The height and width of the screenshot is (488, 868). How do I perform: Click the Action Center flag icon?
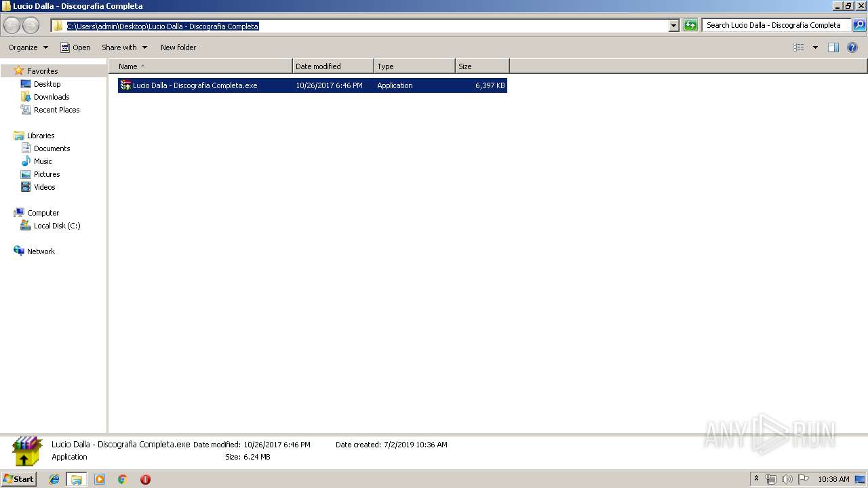(x=804, y=479)
